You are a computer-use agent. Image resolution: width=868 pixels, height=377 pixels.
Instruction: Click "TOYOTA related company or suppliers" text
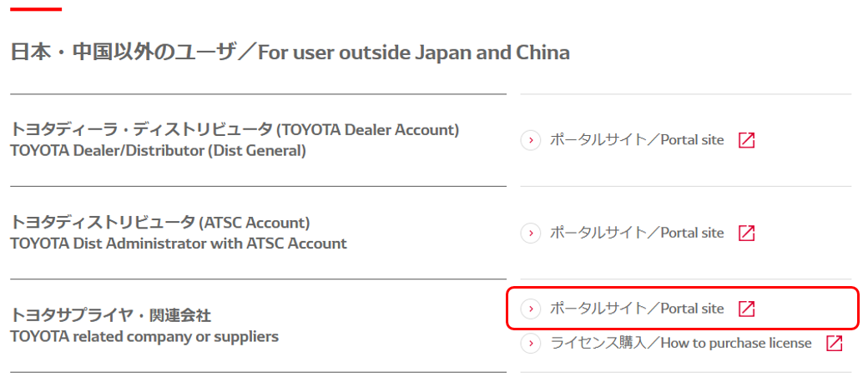point(144,337)
